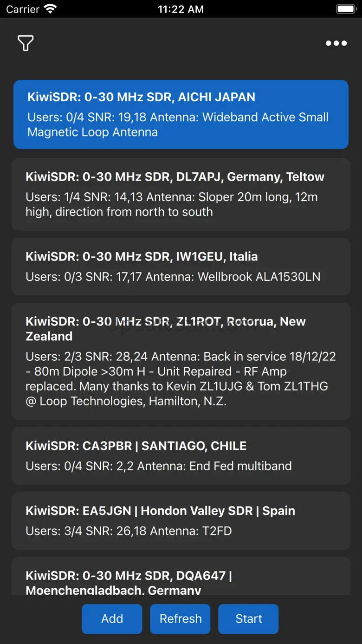This screenshot has height=644, width=362.
Task: Tap the Wellbrook ALA1530LN antenna details
Action: [173, 277]
